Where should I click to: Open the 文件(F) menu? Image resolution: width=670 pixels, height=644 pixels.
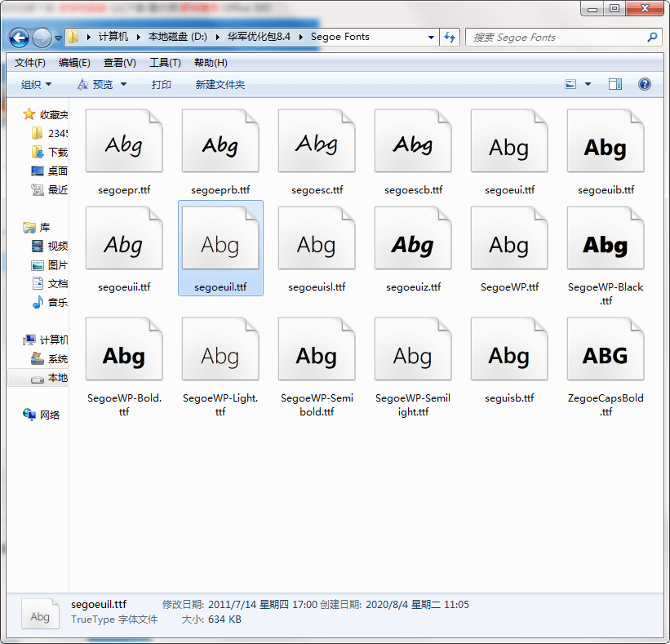click(30, 63)
